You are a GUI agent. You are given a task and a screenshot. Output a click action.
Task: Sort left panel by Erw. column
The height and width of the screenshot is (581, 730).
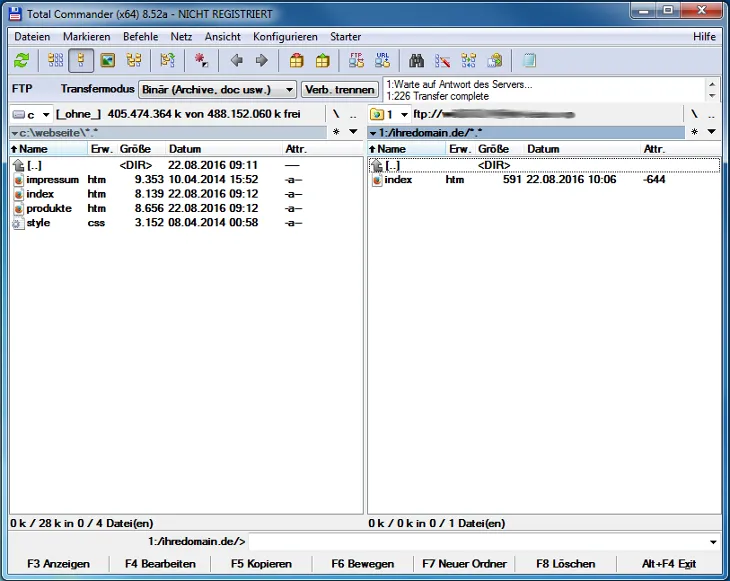pyautogui.click(x=102, y=149)
